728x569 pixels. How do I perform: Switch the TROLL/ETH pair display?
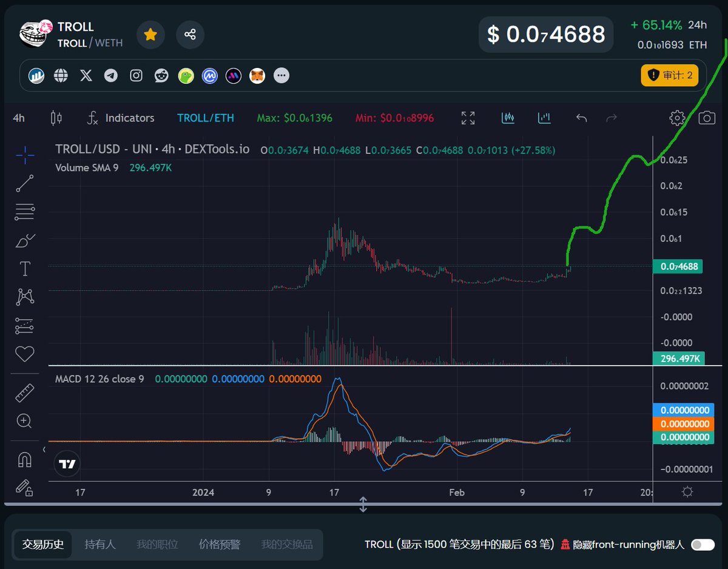point(206,118)
